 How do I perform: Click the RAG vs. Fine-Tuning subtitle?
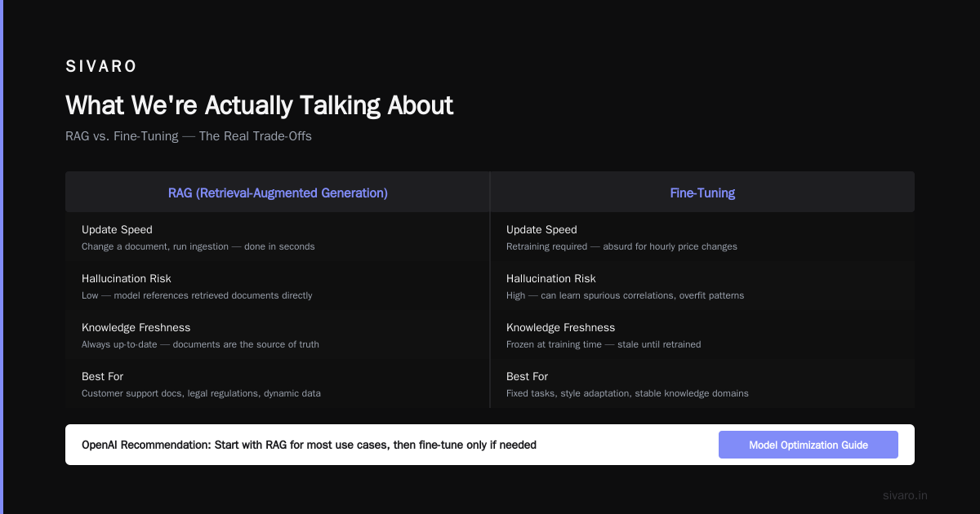click(x=189, y=136)
